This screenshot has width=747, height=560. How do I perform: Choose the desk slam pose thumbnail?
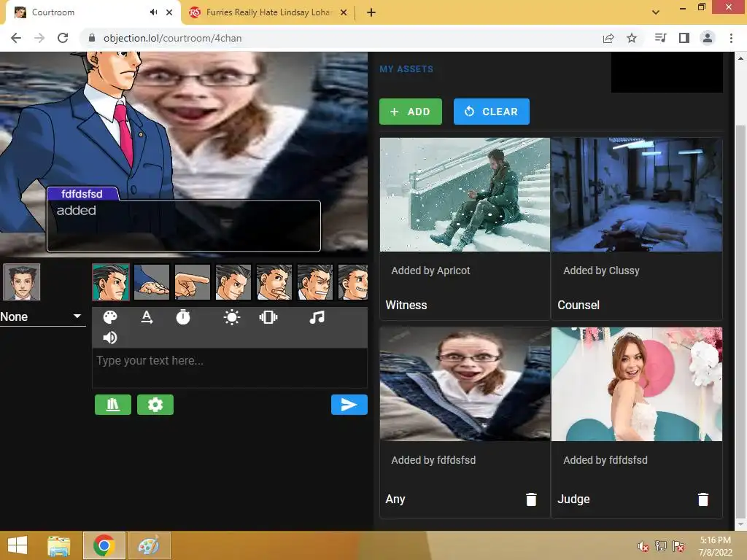(152, 282)
